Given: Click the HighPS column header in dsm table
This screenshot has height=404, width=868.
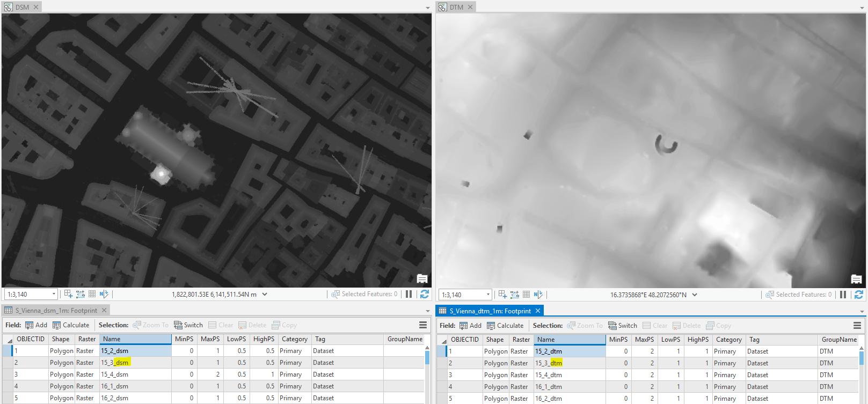Looking at the screenshot, I should (264, 339).
